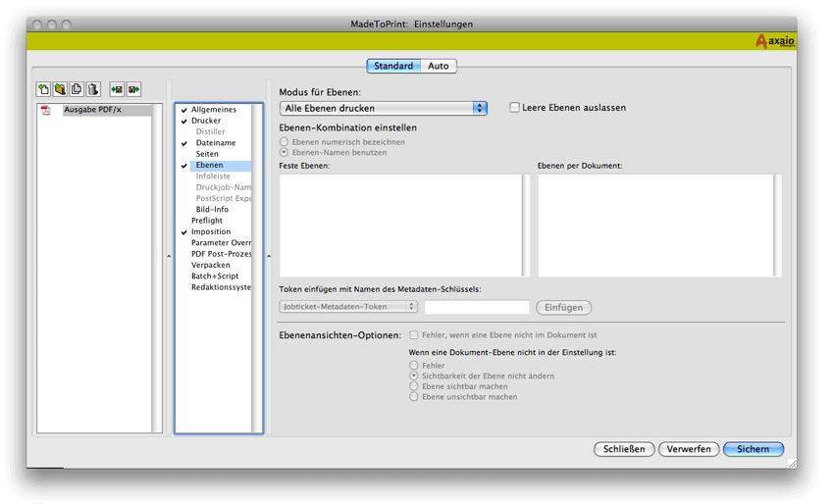Select Ebene unsichtbar machen option

click(414, 397)
